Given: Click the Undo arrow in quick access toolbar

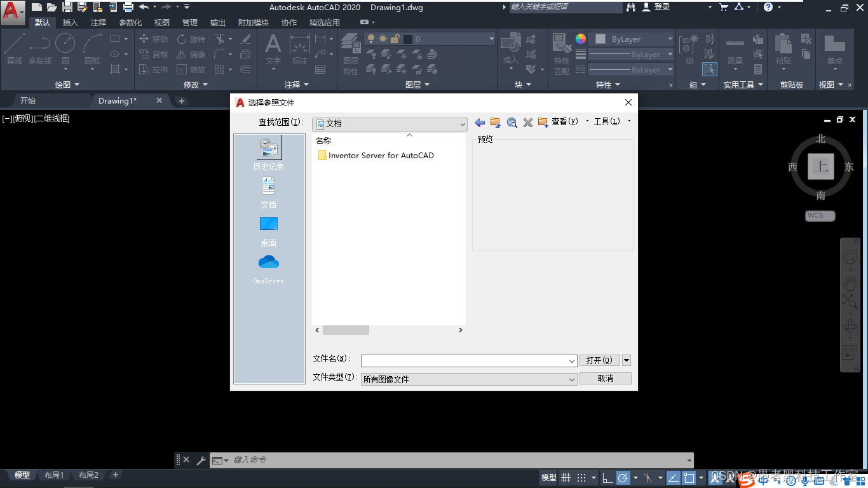Looking at the screenshot, I should pyautogui.click(x=144, y=7).
